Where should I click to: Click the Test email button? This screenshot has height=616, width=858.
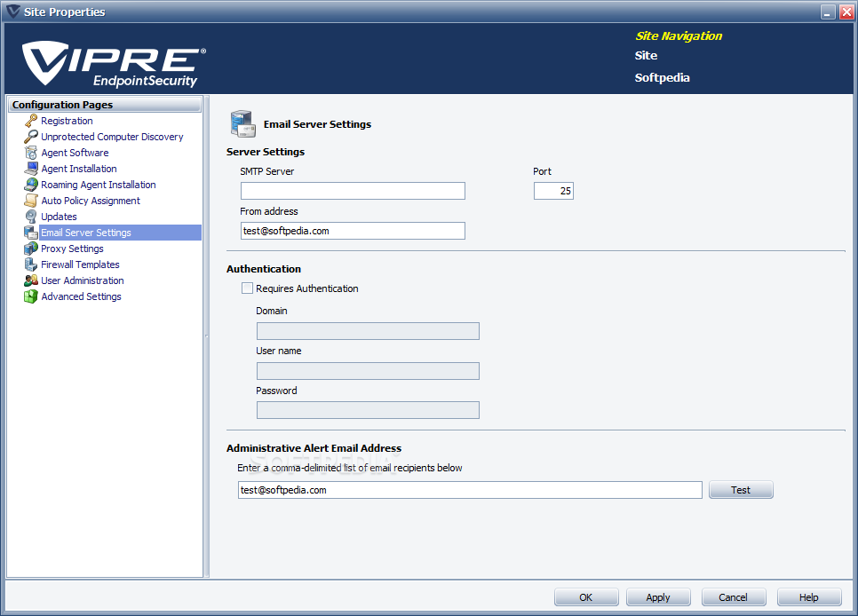[741, 490]
